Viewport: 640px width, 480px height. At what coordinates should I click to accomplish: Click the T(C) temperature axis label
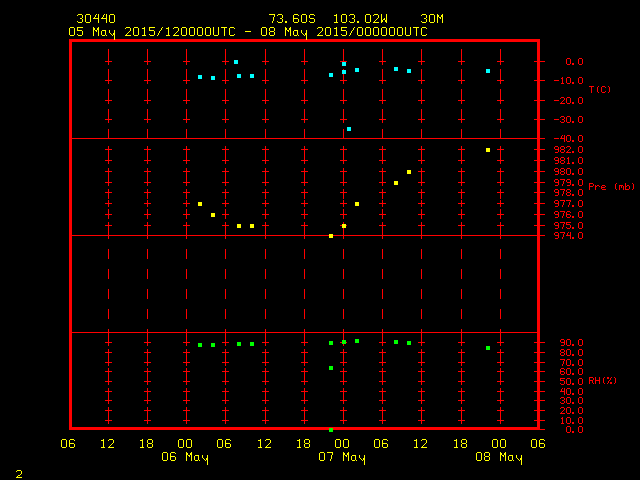click(599, 90)
